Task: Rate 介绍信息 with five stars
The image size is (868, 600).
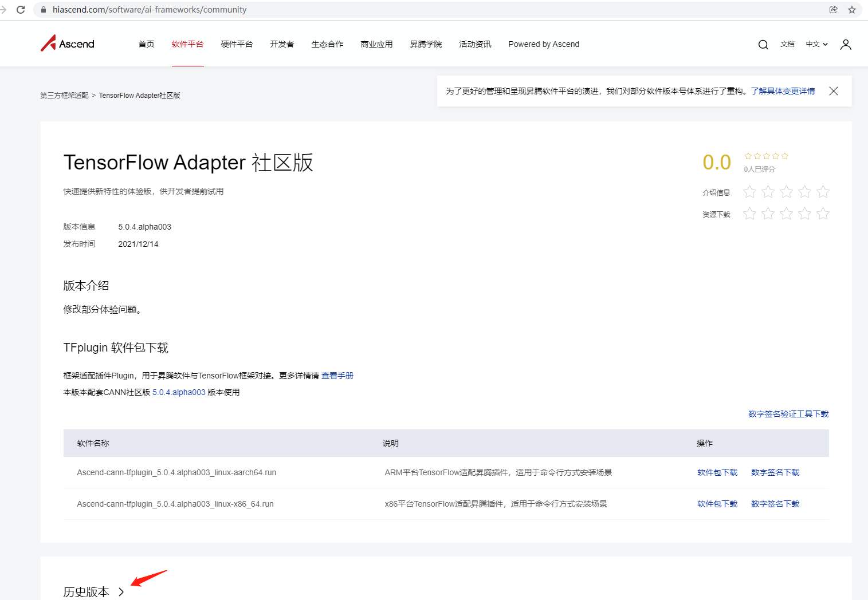Action: (x=823, y=192)
